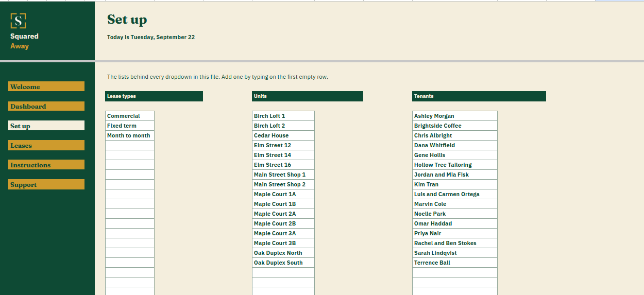Select the Elm Street 16 unit

tap(283, 165)
